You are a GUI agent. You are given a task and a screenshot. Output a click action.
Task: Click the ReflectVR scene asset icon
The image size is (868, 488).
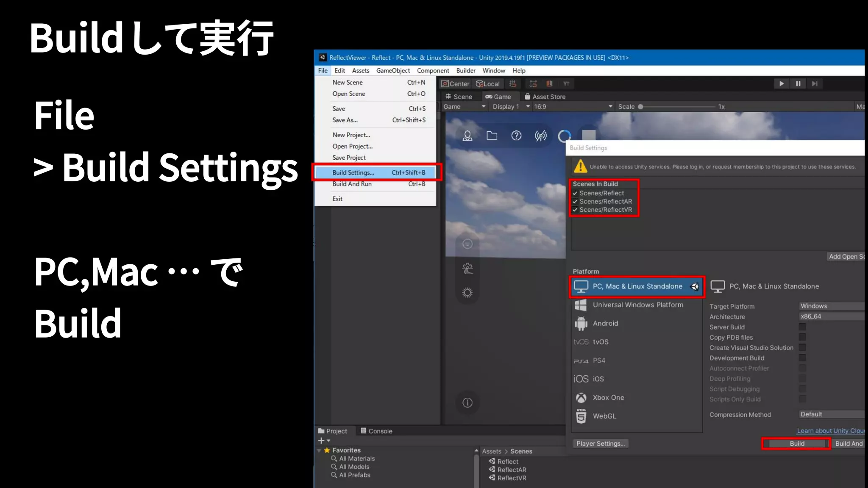coord(492,478)
